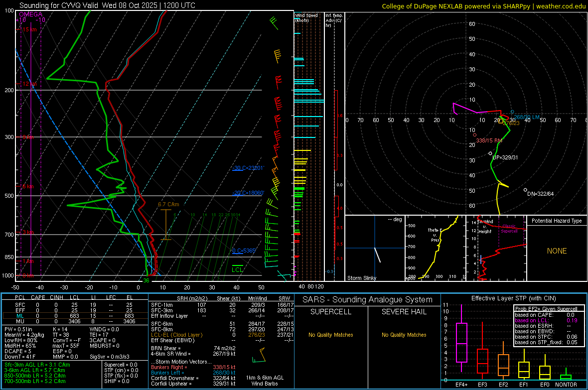
Task: Click the 'UP=329/31' hodograph label
Action: (505, 157)
